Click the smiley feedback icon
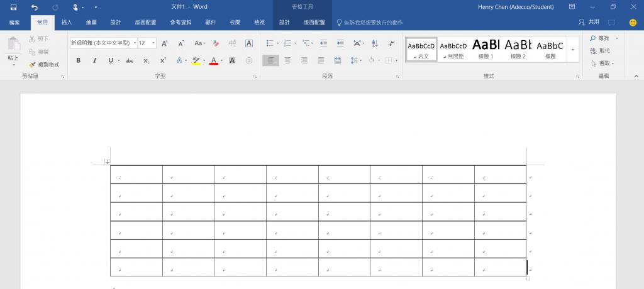This screenshot has width=644, height=289. coord(633,23)
